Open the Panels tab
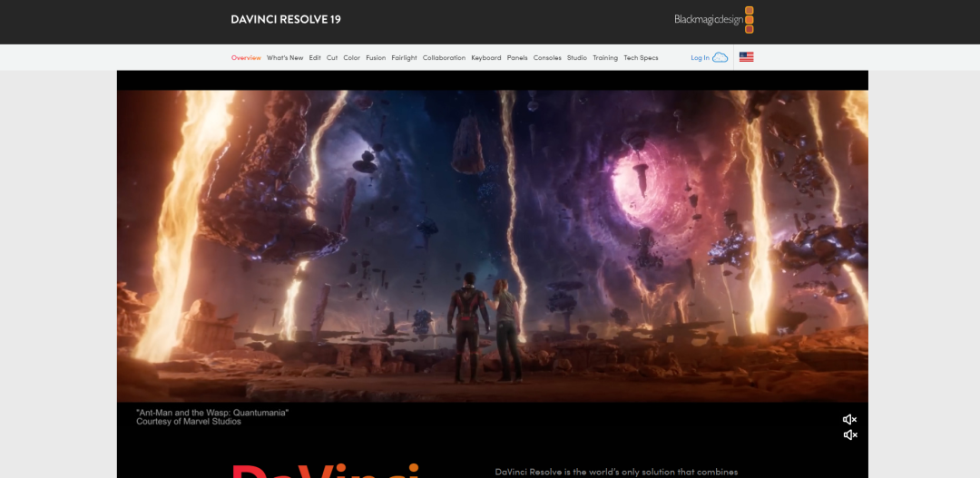980x478 pixels. [x=517, y=57]
